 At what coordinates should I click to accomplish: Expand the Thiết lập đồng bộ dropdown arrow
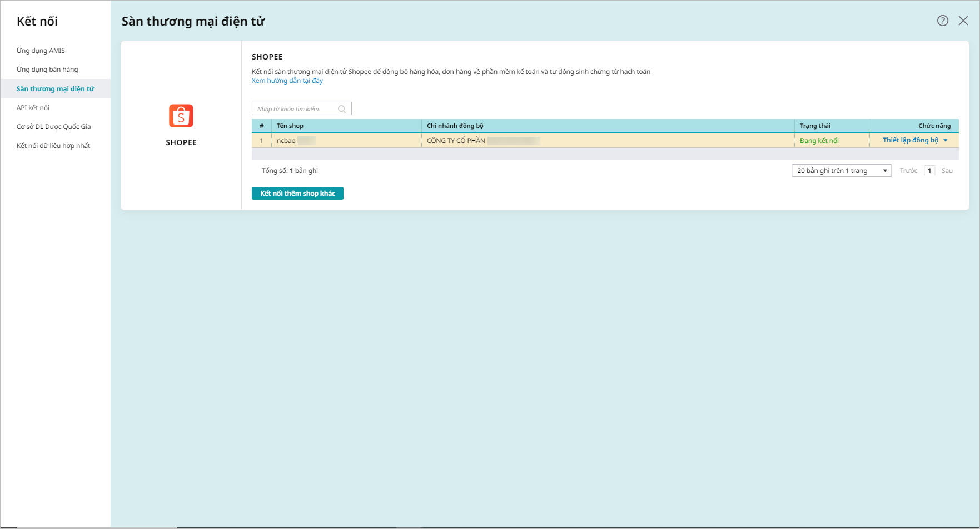pos(946,140)
